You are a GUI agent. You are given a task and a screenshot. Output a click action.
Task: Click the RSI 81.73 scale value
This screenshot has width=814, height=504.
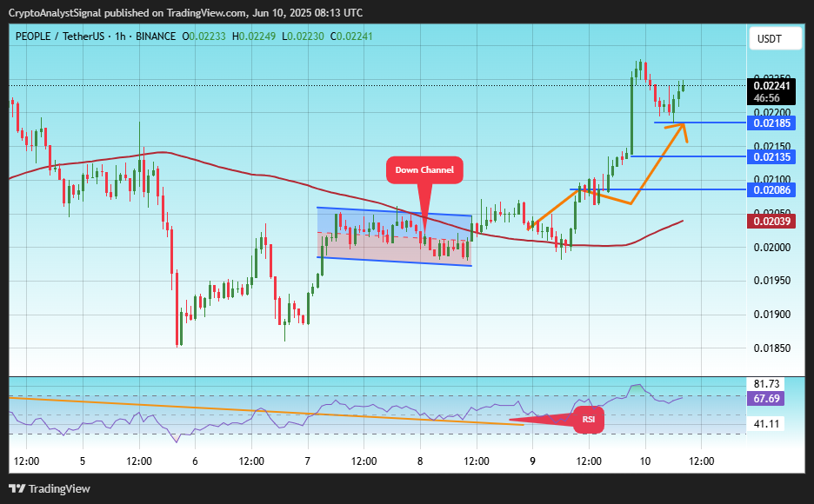[x=766, y=384]
